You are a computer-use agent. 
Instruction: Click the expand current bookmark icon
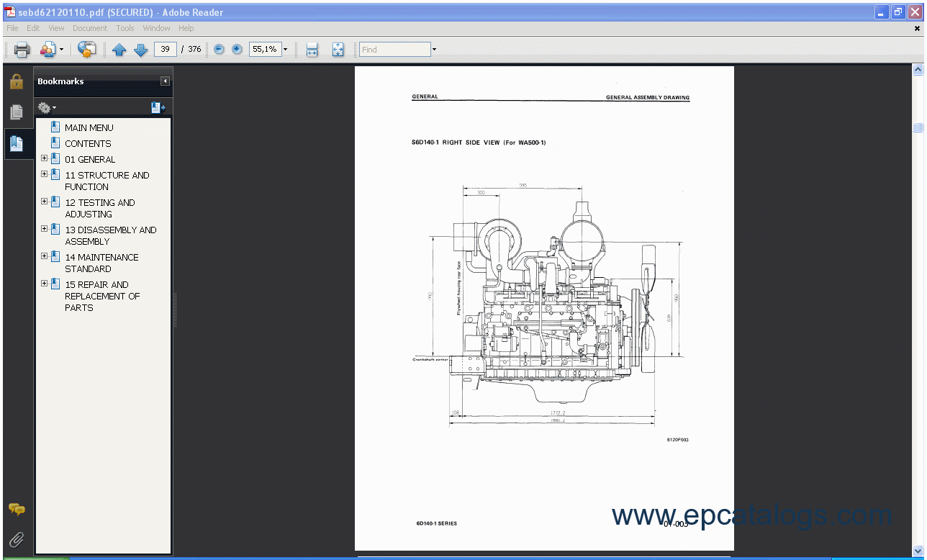click(x=158, y=108)
